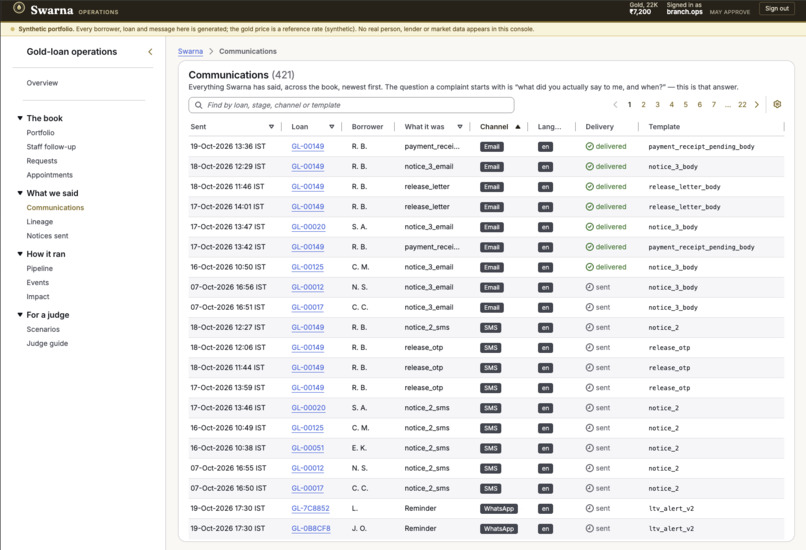Follow the Swarna breadcrumb link
Image resolution: width=806 pixels, height=550 pixels.
(190, 51)
